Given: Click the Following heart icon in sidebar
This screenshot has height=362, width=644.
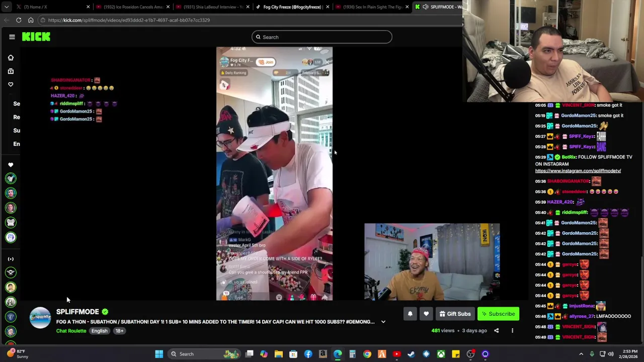Looking at the screenshot, I should pyautogui.click(x=11, y=84).
